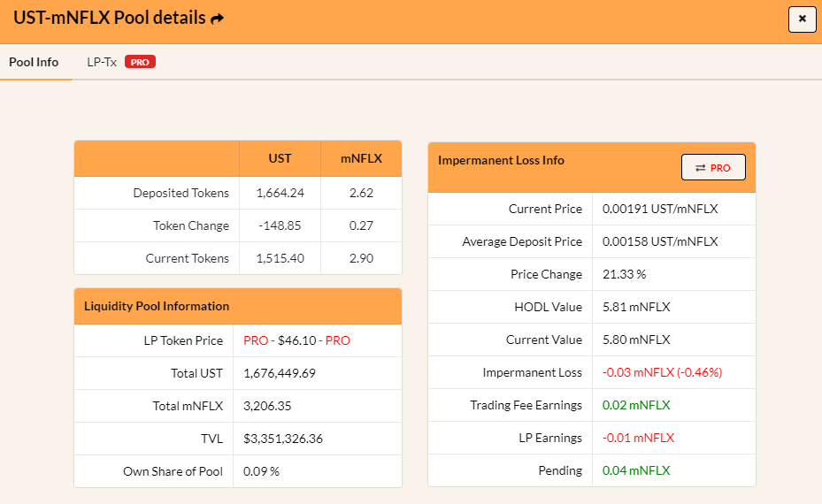Click the Impermanent Loss row label

pyautogui.click(x=532, y=372)
